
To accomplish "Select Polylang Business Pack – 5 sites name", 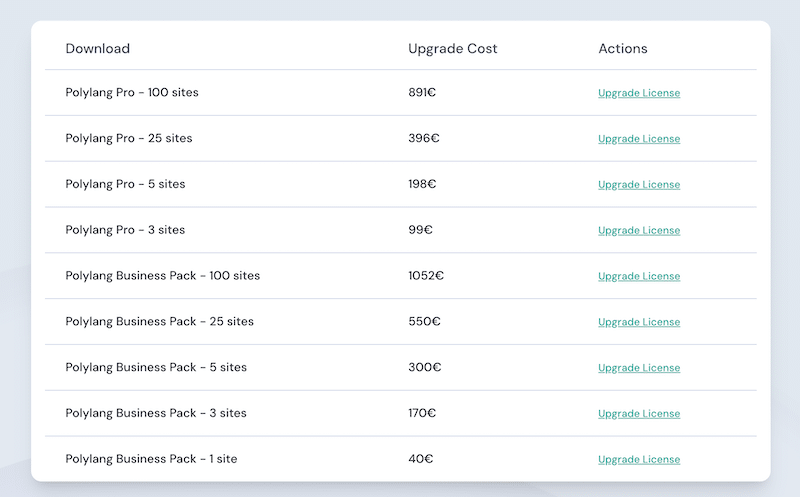I will click(x=156, y=367).
